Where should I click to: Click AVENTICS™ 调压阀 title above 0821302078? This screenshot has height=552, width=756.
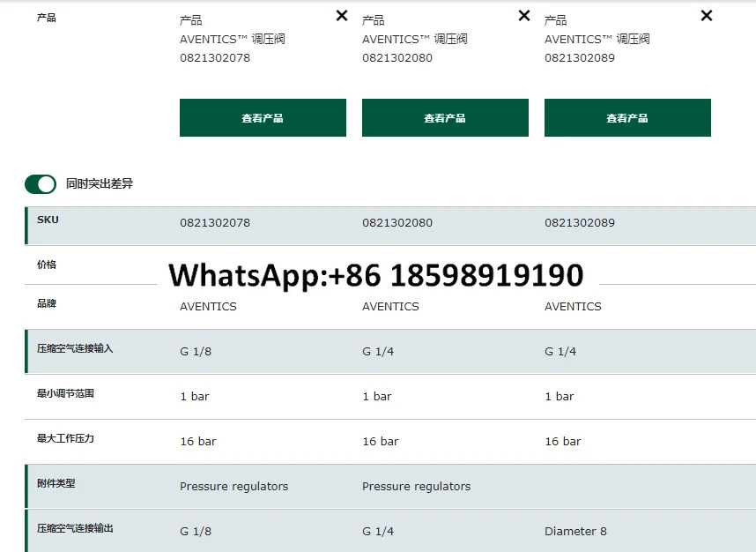tap(233, 39)
